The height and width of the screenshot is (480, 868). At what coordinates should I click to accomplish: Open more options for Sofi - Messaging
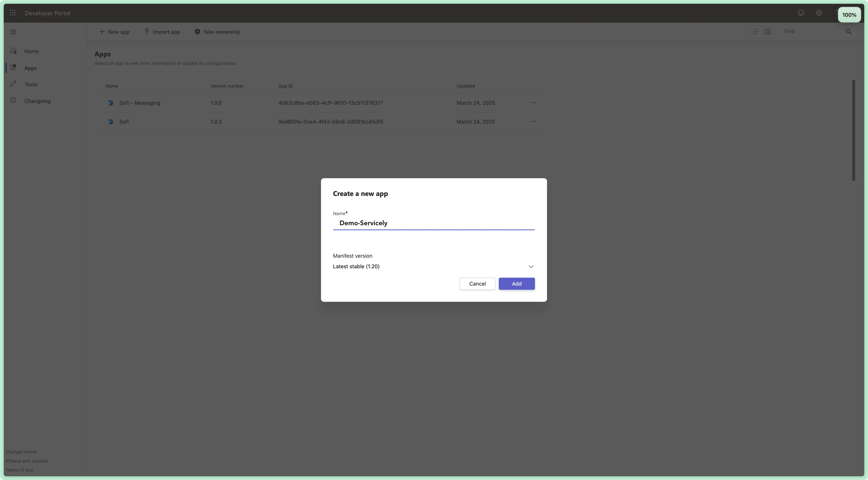[534, 103]
